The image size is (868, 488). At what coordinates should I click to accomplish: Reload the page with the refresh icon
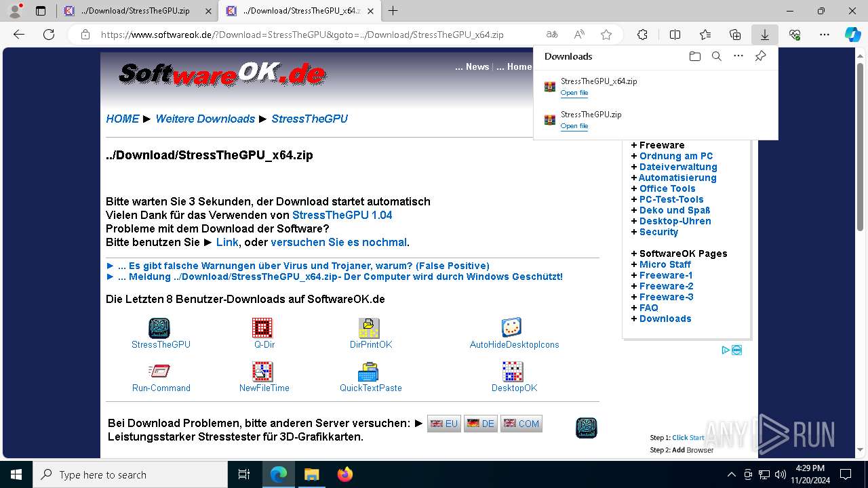(49, 35)
